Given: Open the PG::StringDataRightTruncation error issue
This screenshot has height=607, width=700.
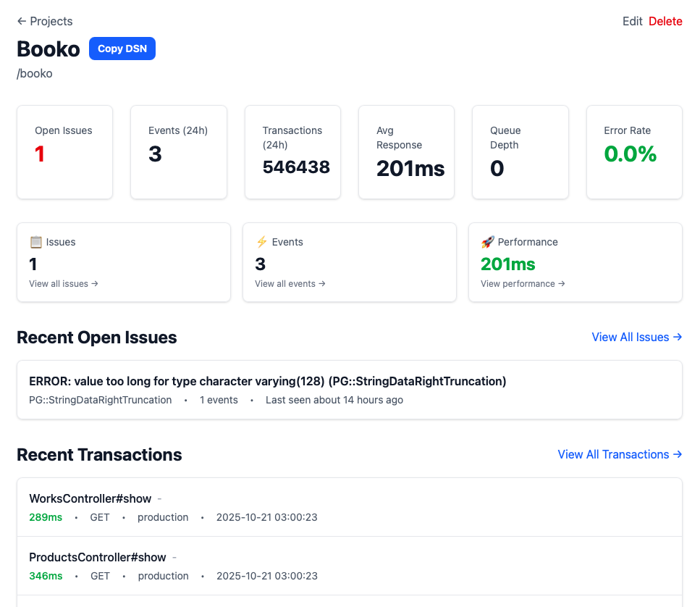Looking at the screenshot, I should click(x=267, y=381).
